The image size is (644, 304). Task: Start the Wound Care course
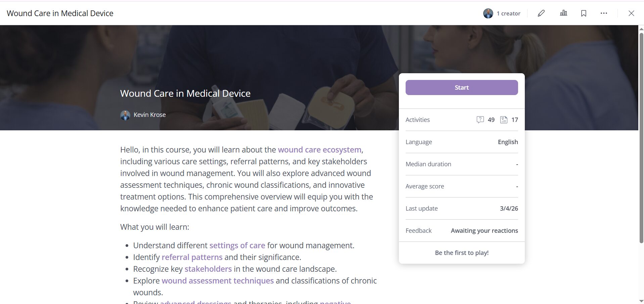(461, 88)
